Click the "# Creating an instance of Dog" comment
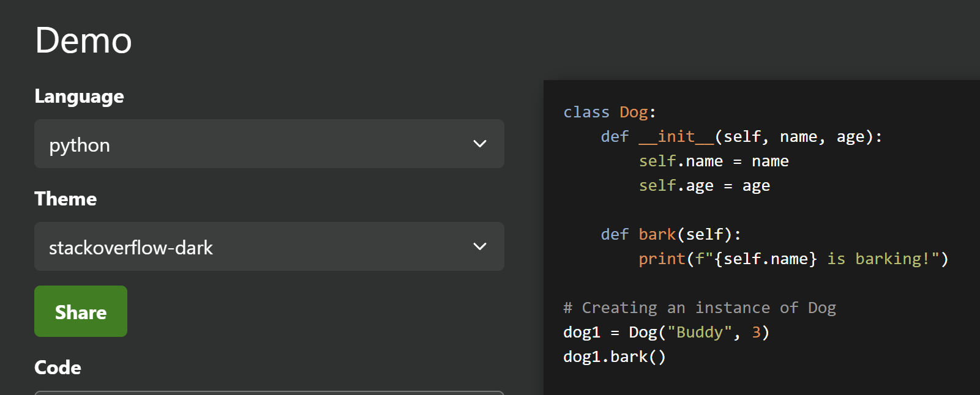This screenshot has width=980, height=395. point(700,308)
